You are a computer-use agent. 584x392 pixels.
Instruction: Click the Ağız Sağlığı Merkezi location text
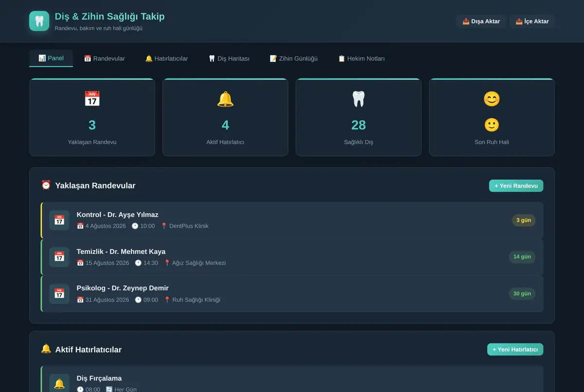[x=199, y=263]
